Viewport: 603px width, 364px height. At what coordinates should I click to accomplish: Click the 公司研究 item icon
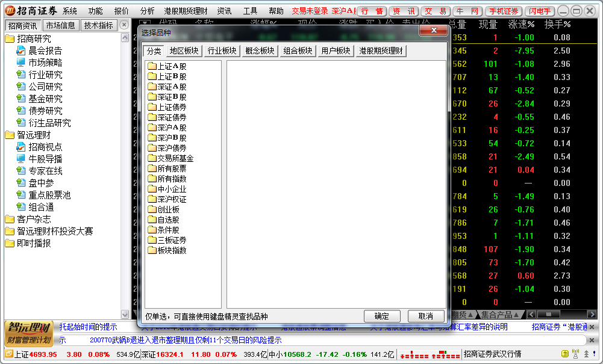[x=20, y=87]
